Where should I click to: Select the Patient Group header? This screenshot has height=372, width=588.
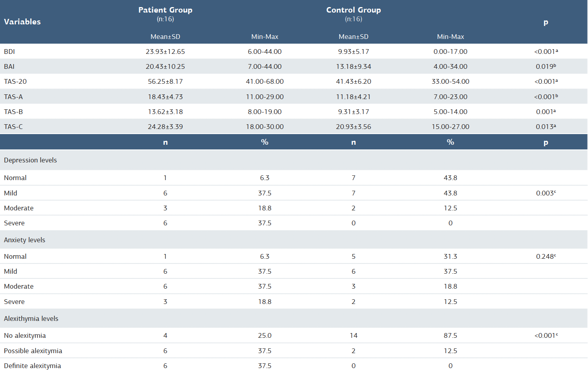[165, 10]
